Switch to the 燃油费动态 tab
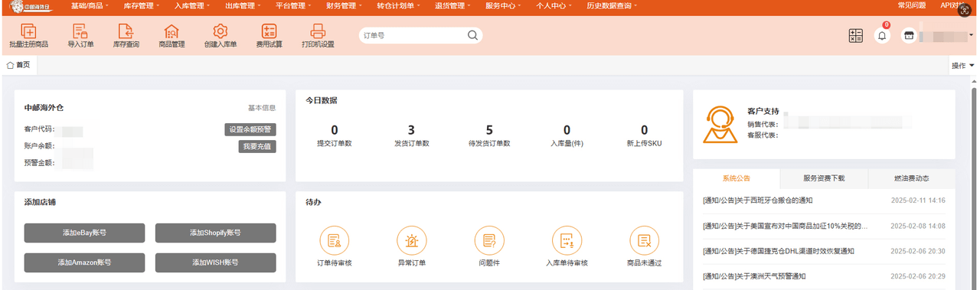Image resolution: width=980 pixels, height=290 pixels. (x=911, y=178)
